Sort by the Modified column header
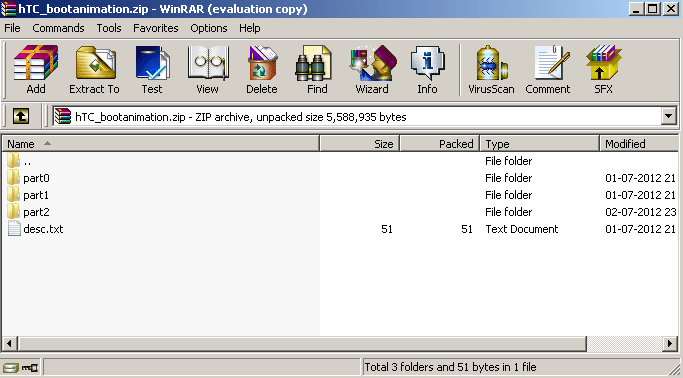The width and height of the screenshot is (683, 378). [639, 144]
